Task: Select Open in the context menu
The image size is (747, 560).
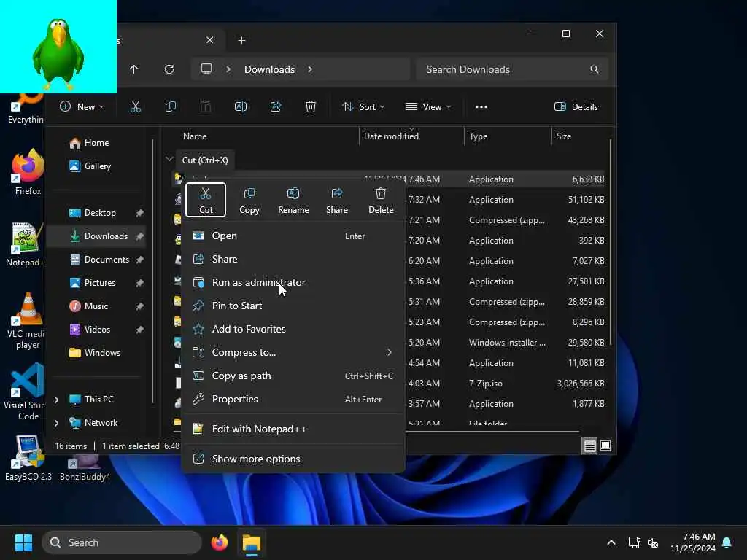Action: 293,236
